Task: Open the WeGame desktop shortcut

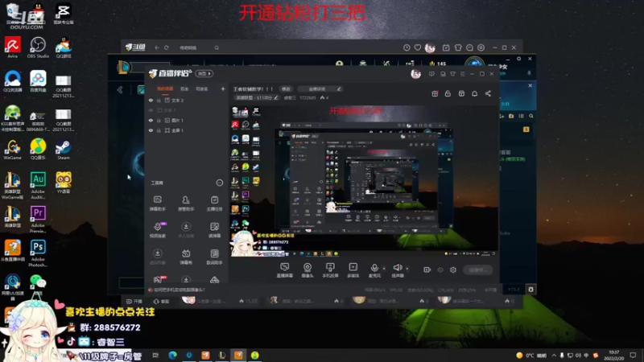Action: [x=12, y=150]
